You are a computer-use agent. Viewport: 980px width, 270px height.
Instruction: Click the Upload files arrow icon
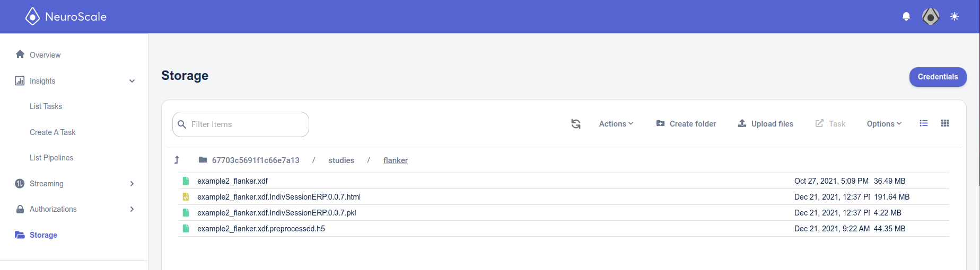(x=742, y=123)
